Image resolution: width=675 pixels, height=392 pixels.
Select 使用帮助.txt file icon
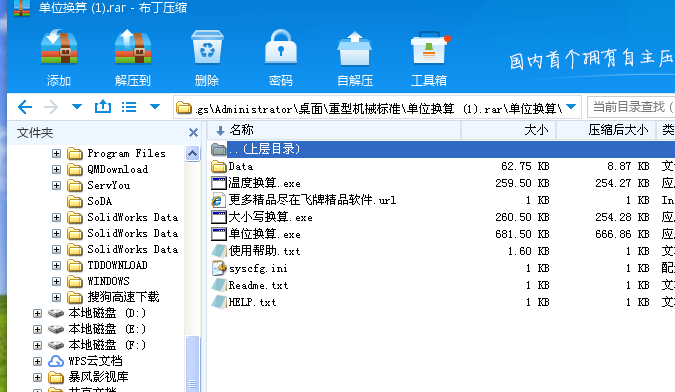[219, 251]
